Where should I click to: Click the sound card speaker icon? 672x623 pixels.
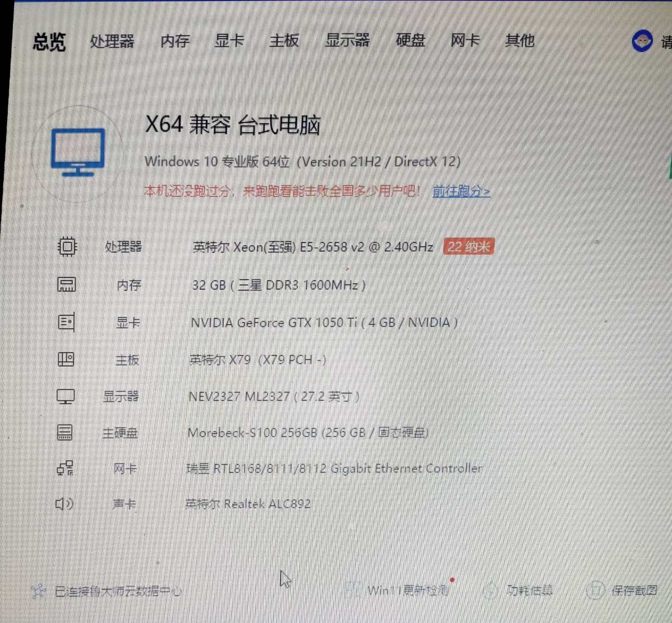point(64,504)
